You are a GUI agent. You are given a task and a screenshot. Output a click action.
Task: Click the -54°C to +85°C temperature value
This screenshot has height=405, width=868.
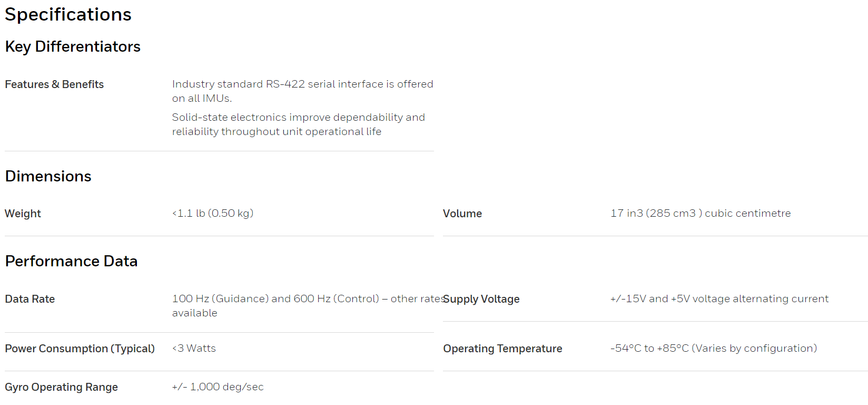tap(714, 348)
